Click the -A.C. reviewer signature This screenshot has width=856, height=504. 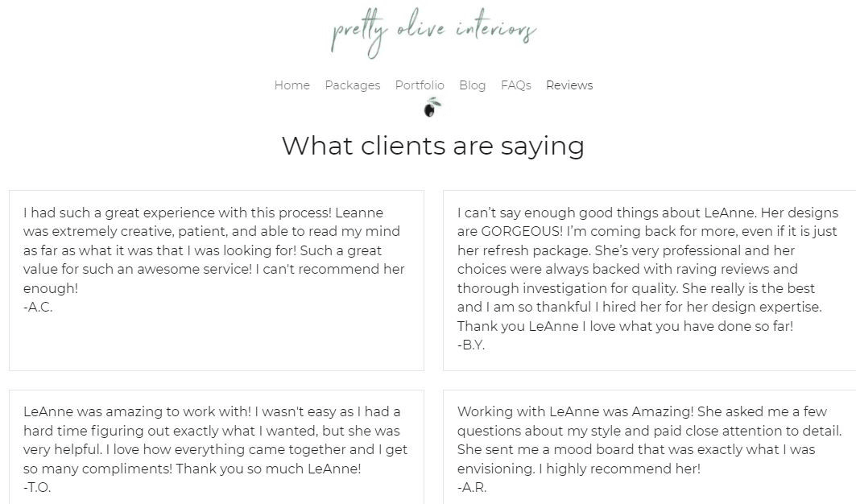38,308
